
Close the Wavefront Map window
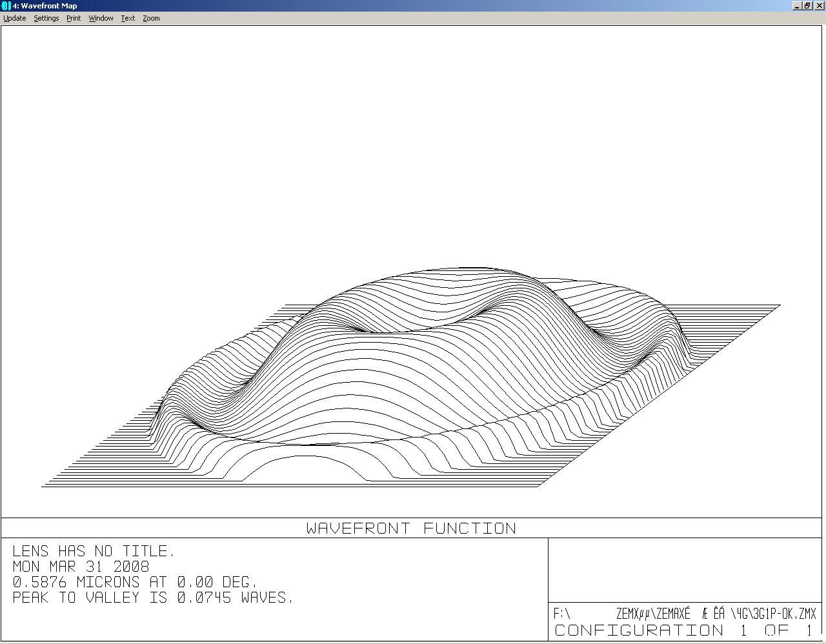820,6
